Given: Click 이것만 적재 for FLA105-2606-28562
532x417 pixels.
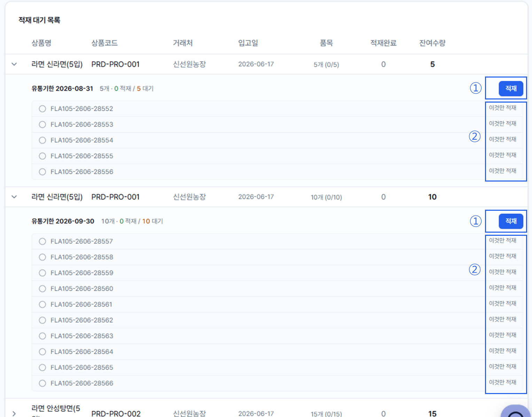Looking at the screenshot, I should point(502,319).
